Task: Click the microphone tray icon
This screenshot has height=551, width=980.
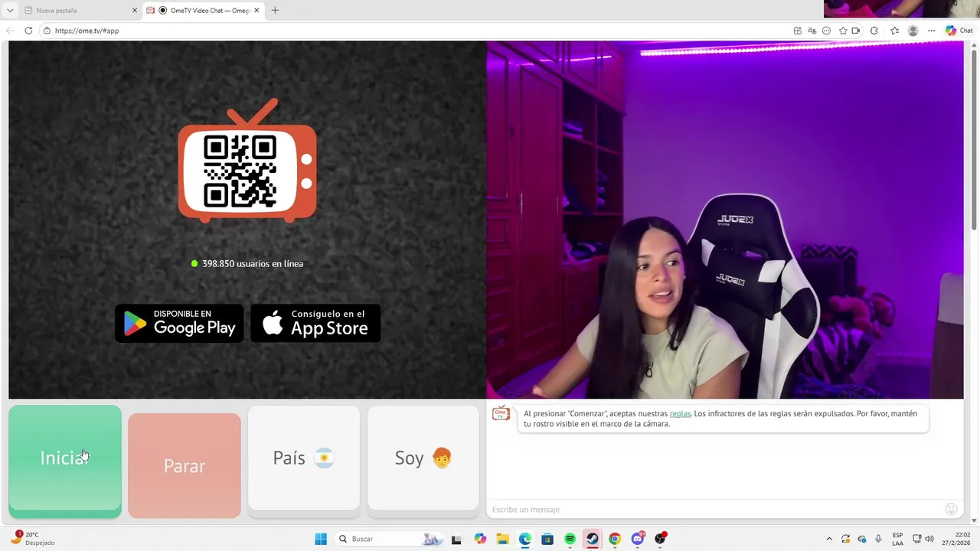Action: pyautogui.click(x=878, y=539)
